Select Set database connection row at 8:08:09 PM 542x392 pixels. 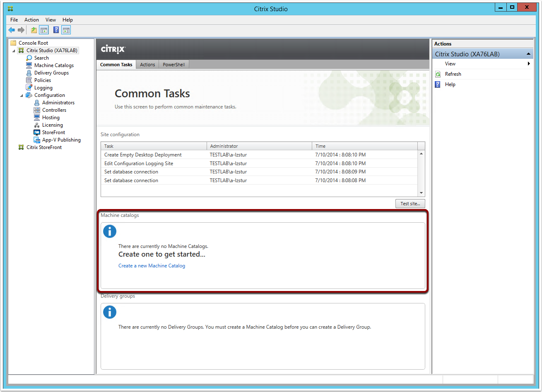click(259, 172)
